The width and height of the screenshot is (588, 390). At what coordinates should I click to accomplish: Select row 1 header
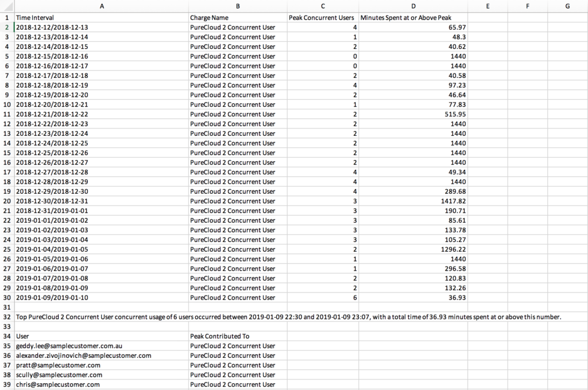click(7, 18)
